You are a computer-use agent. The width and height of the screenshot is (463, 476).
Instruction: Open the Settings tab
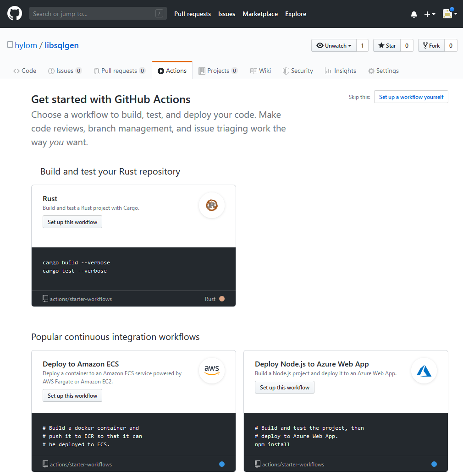click(x=383, y=71)
